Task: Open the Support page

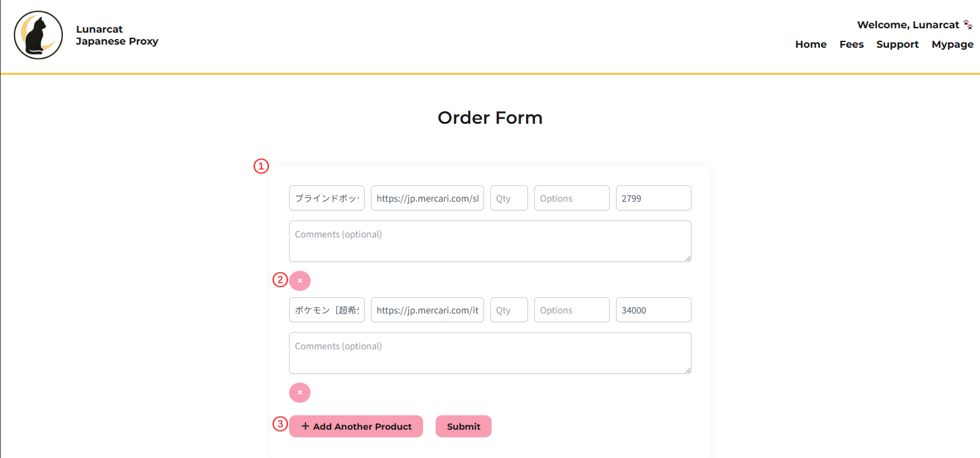Action: click(x=897, y=45)
